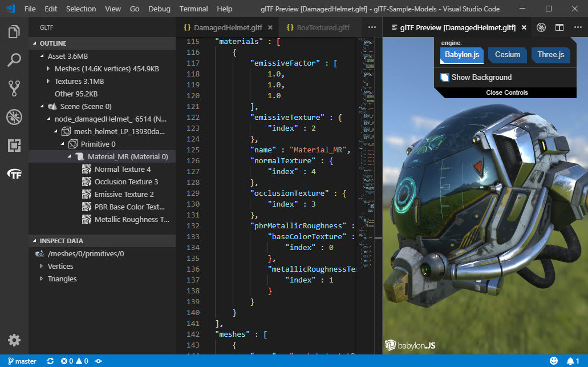Screen dimensions: 588x367
Task: Click the master branch indicator
Action: pyautogui.click(x=22, y=361)
